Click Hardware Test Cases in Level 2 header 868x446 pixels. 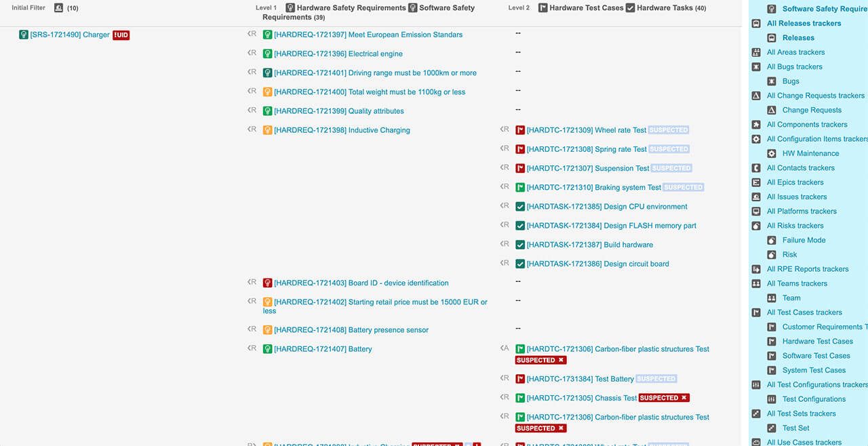coord(586,8)
